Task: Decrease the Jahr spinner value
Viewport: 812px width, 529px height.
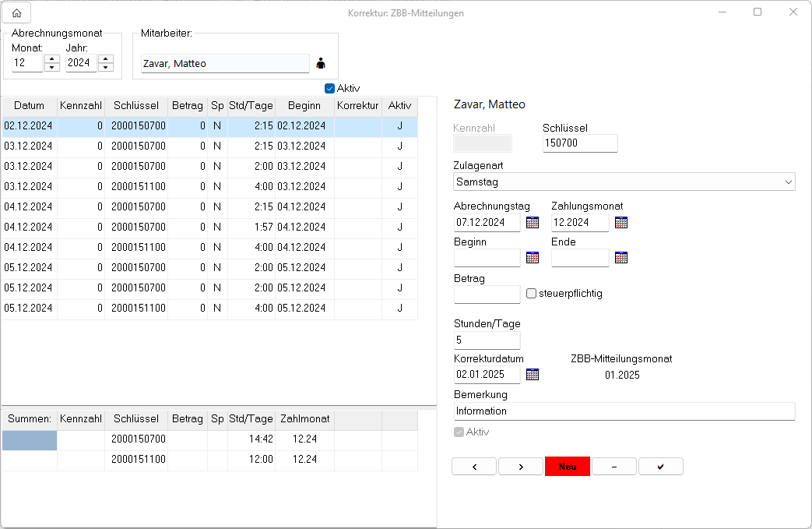Action: [106, 68]
